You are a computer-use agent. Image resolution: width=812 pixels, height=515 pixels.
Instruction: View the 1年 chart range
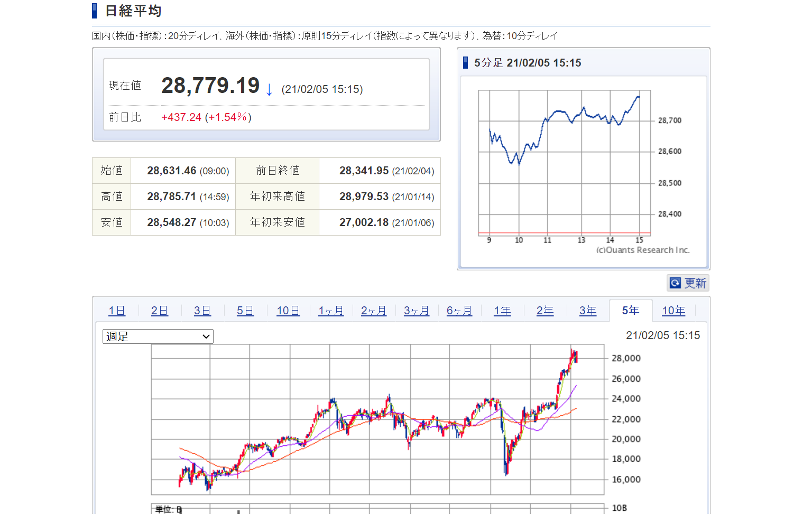pos(502,311)
